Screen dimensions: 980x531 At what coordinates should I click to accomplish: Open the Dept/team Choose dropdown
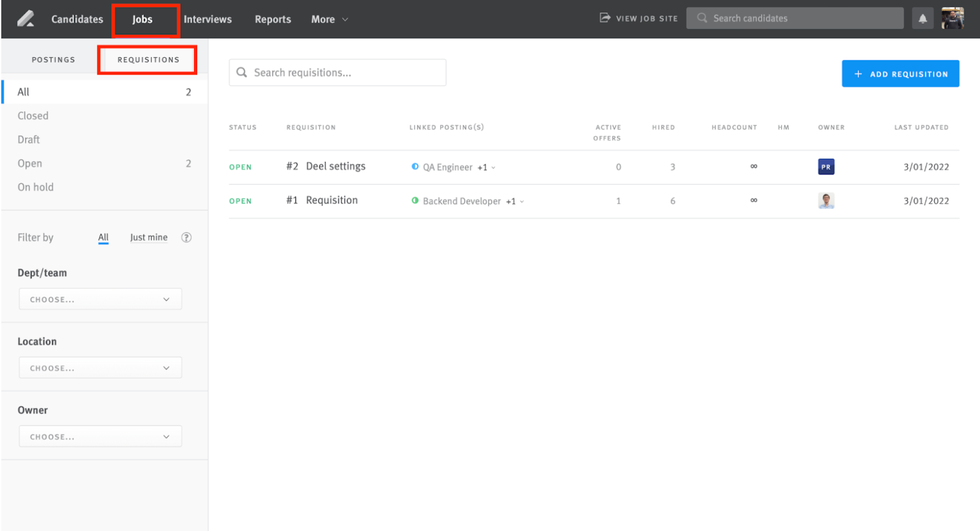100,299
